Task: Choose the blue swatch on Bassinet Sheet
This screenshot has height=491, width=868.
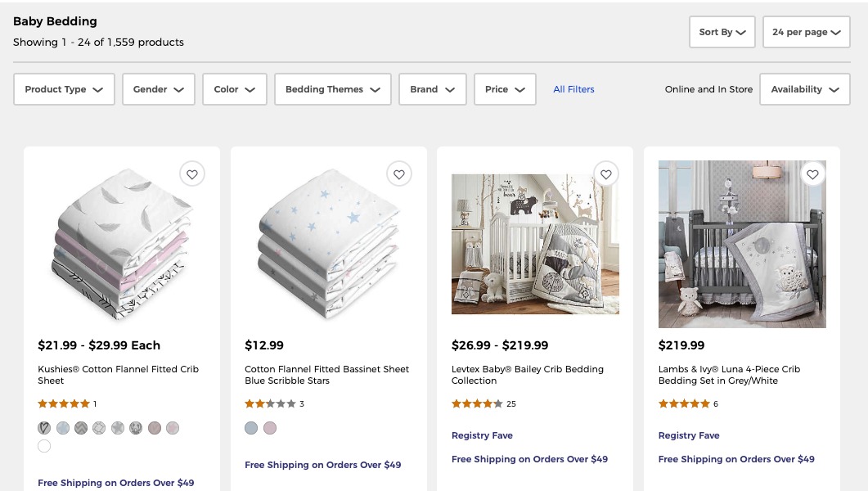Action: click(x=251, y=428)
